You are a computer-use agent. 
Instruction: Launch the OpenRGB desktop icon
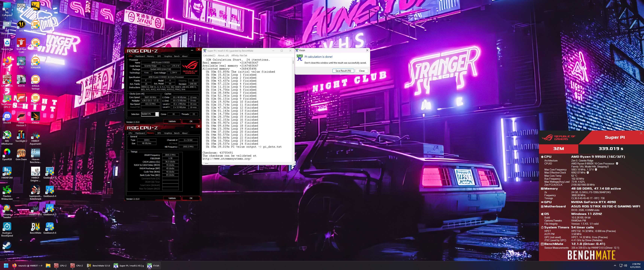click(x=7, y=154)
